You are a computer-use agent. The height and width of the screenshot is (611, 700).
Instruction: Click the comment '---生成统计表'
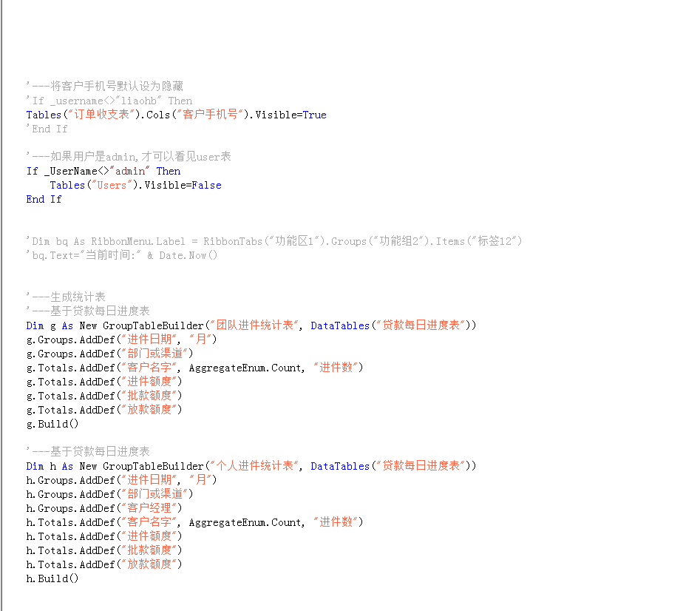click(x=66, y=297)
